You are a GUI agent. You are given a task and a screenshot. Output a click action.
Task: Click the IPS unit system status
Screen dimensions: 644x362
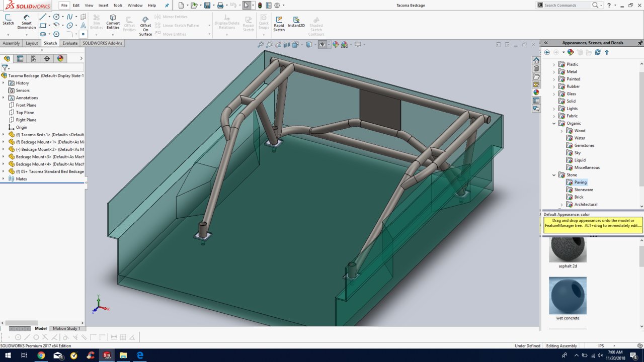601,346
